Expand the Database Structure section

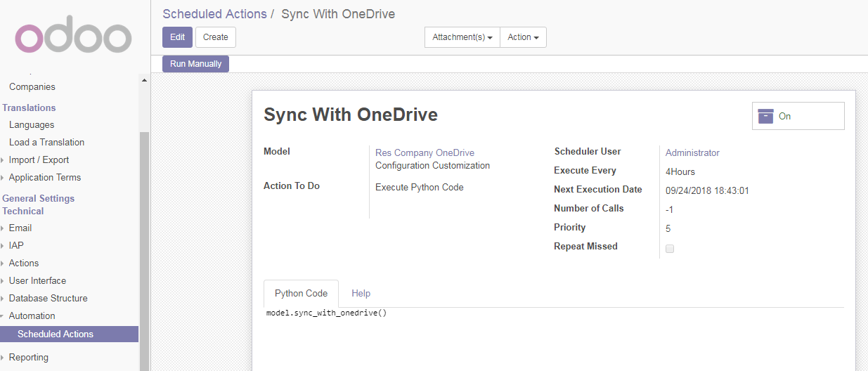point(48,298)
